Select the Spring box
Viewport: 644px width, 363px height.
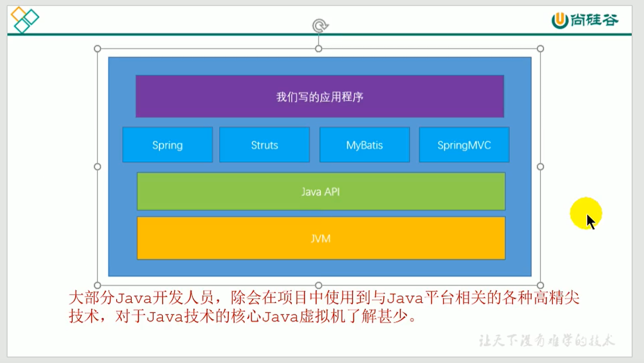tap(167, 144)
